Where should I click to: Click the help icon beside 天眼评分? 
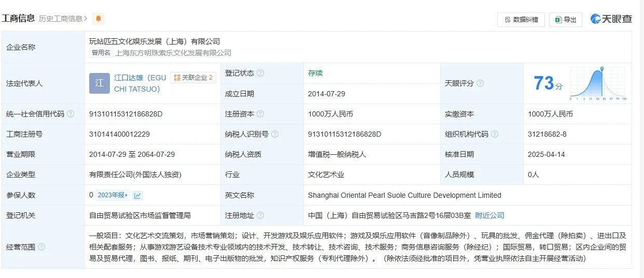[x=480, y=83]
